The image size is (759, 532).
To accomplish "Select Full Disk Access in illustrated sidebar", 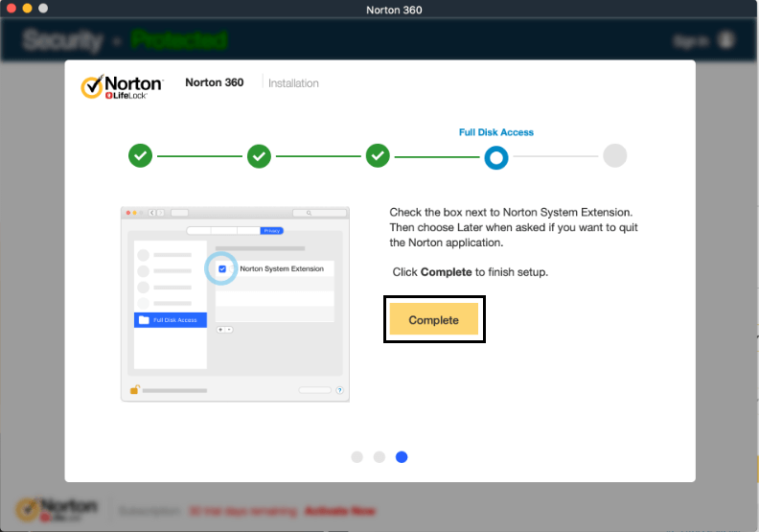I will (171, 320).
